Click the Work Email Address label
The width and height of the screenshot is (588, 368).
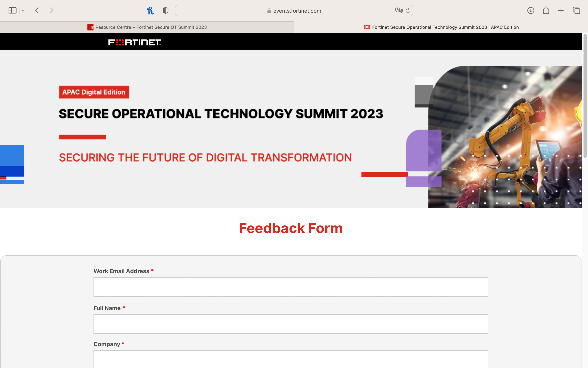coord(121,271)
